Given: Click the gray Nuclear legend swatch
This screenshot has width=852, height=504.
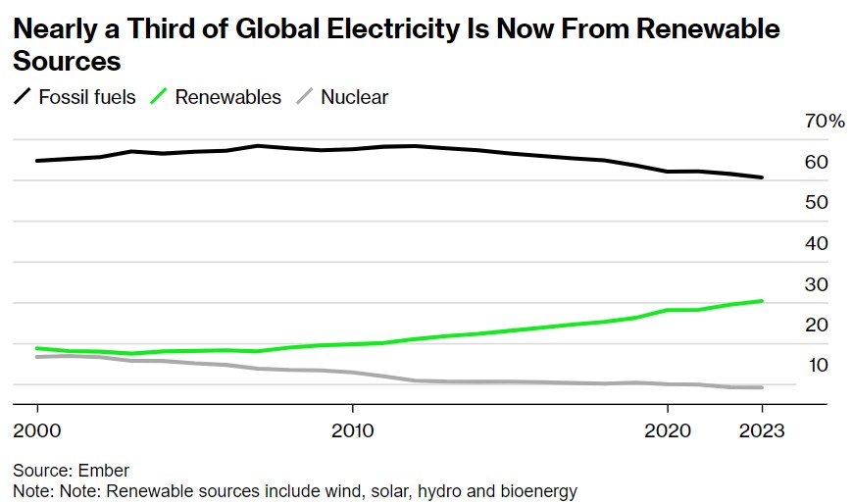Looking at the screenshot, I should (x=305, y=97).
